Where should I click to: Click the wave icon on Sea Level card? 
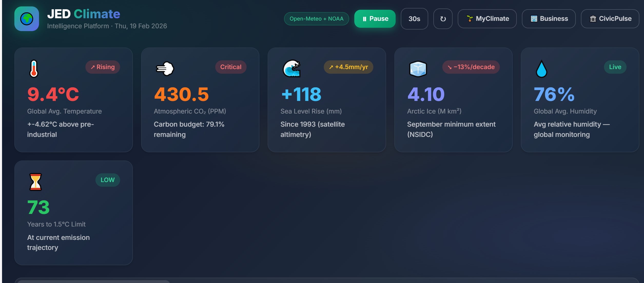coord(291,69)
